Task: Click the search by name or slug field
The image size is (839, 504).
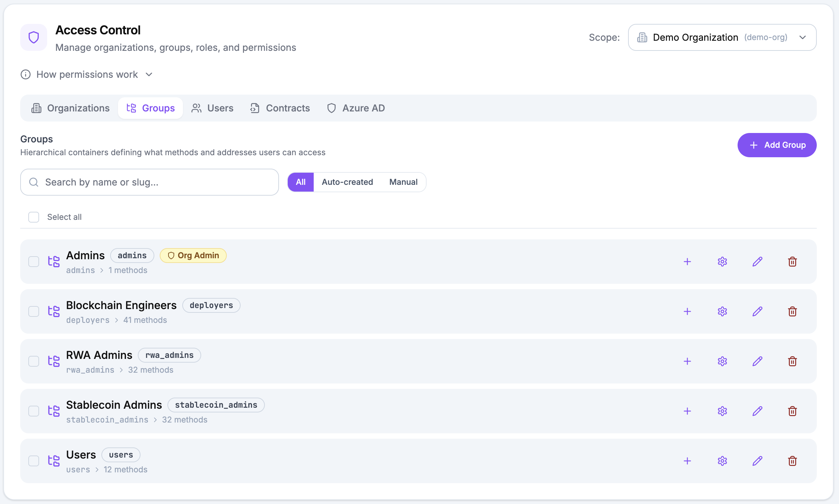Action: click(149, 182)
